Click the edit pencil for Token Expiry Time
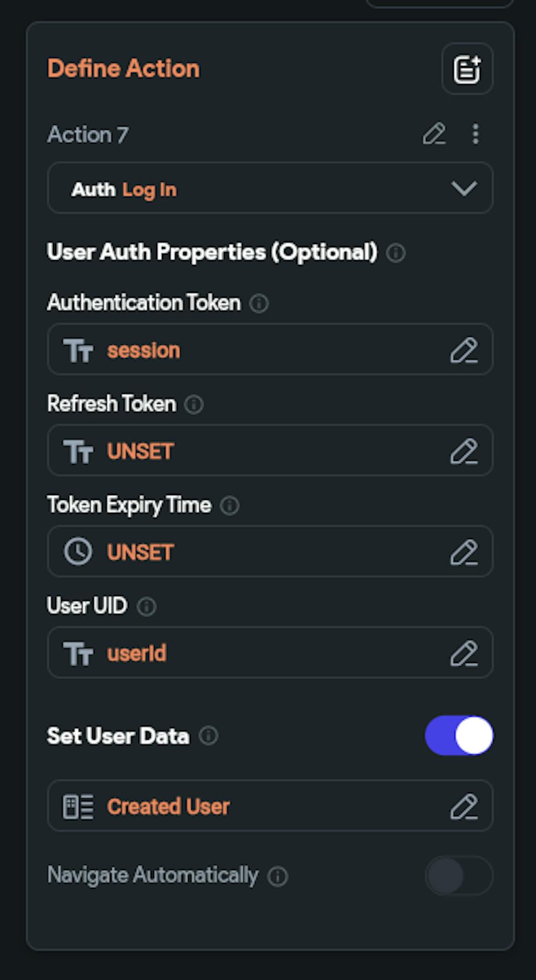The image size is (536, 980). click(x=465, y=551)
